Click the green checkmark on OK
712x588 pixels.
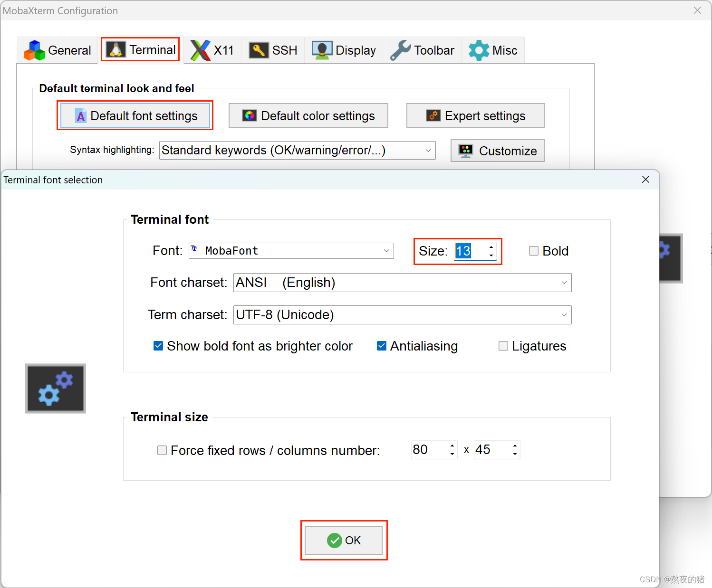335,540
